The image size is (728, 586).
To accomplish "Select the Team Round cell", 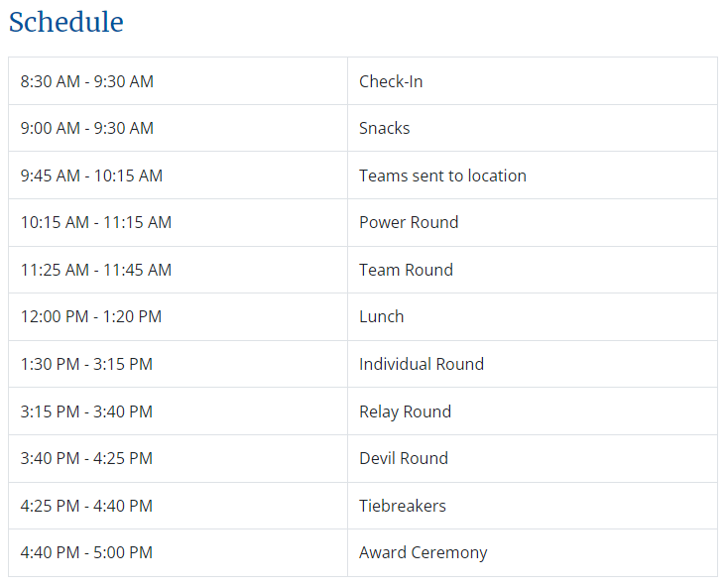I will tap(533, 270).
